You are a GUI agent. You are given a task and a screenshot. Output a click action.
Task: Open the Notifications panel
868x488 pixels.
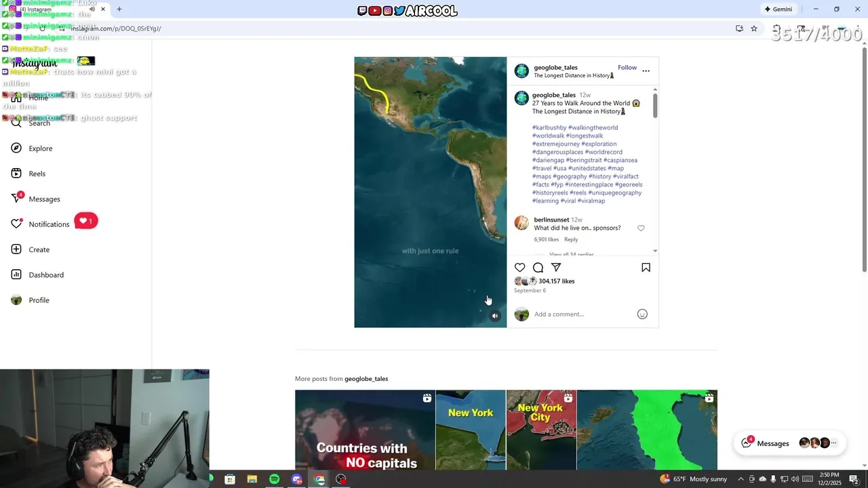[41, 224]
